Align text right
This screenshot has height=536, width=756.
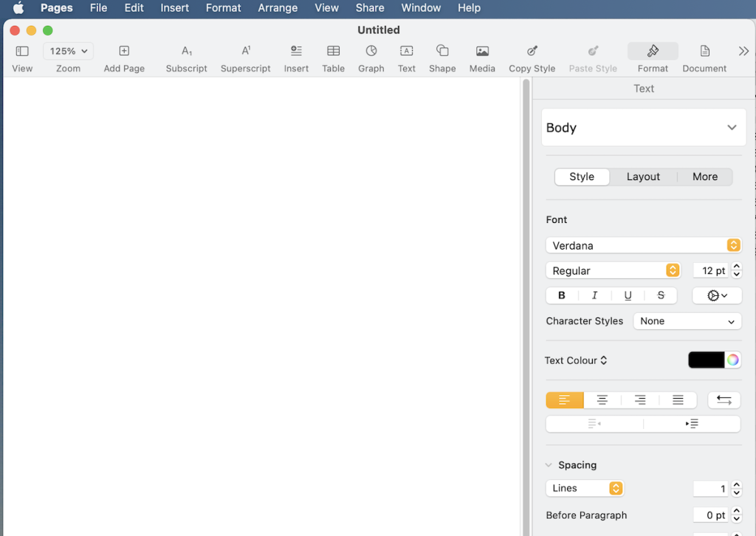pyautogui.click(x=640, y=399)
